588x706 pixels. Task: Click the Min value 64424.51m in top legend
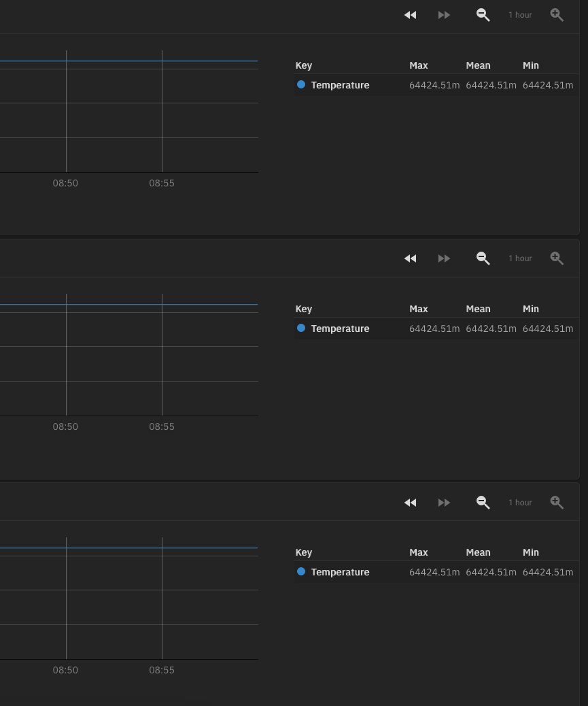click(x=547, y=85)
